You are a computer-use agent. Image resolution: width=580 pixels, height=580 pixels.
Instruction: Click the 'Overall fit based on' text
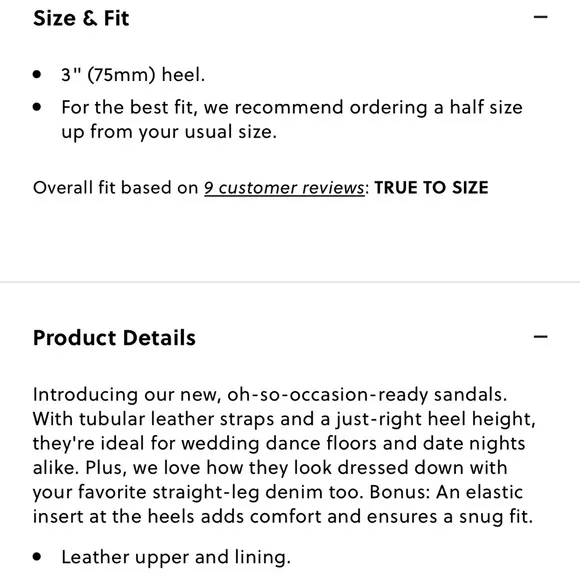click(116, 188)
